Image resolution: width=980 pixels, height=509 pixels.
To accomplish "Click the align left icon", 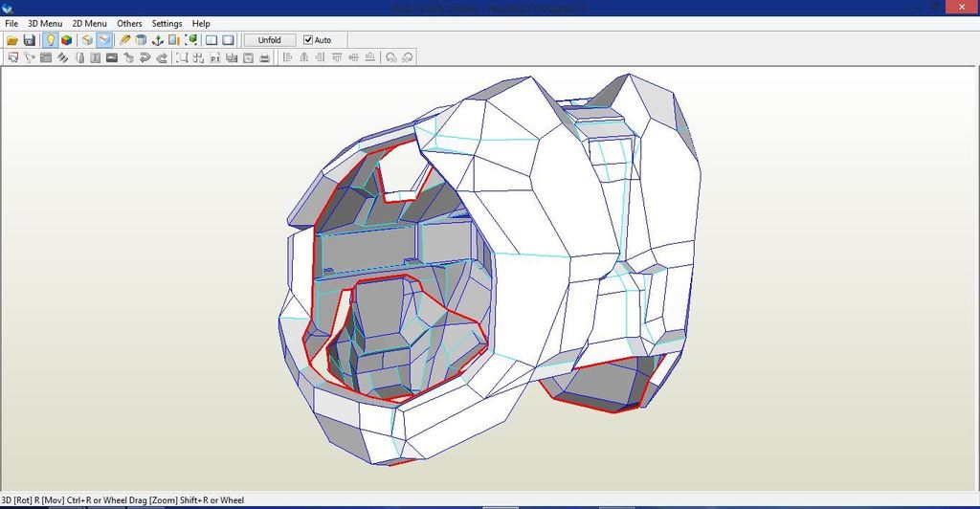I will (x=287, y=57).
